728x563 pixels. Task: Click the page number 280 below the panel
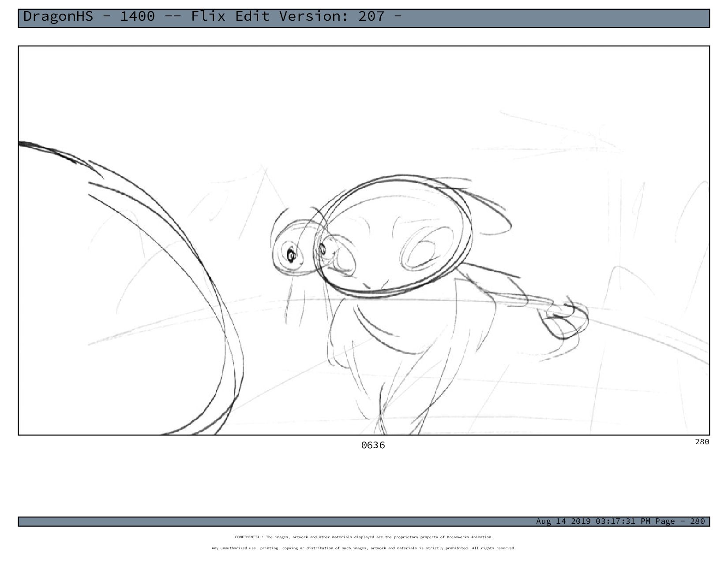click(x=702, y=442)
